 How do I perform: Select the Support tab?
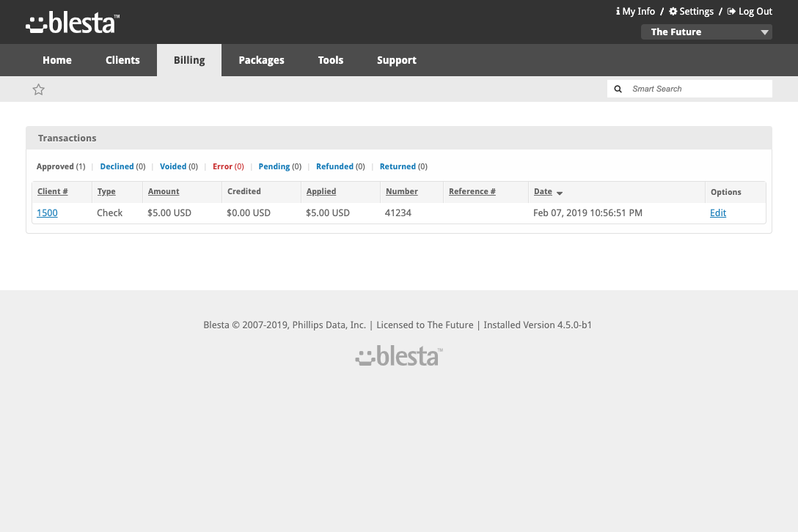pos(396,59)
